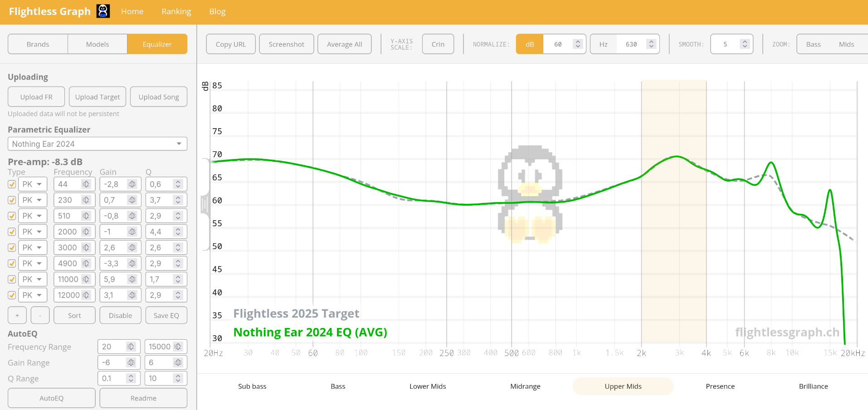Open the Ranking page
The height and width of the screenshot is (410, 868).
[x=176, y=11]
